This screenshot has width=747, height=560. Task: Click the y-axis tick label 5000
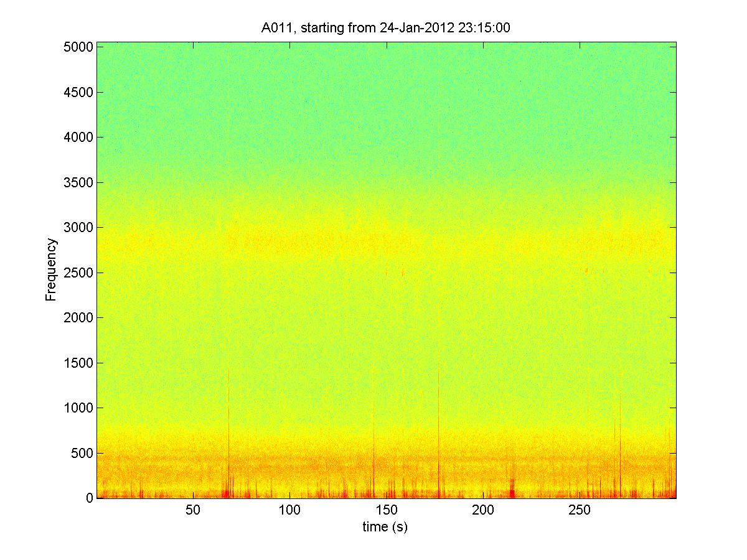tap(78, 47)
